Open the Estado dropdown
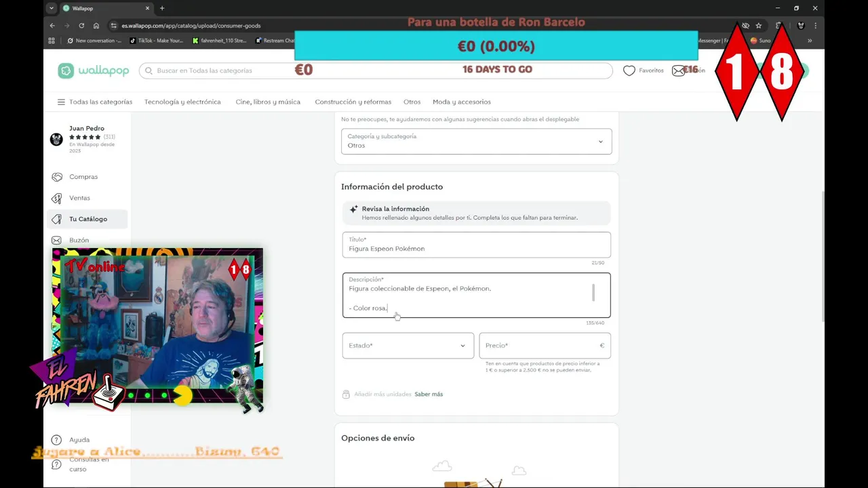This screenshot has width=868, height=488. (x=408, y=346)
